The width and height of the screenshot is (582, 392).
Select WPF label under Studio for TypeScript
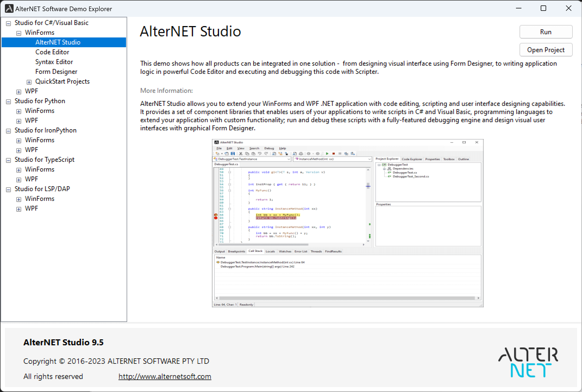click(x=32, y=179)
